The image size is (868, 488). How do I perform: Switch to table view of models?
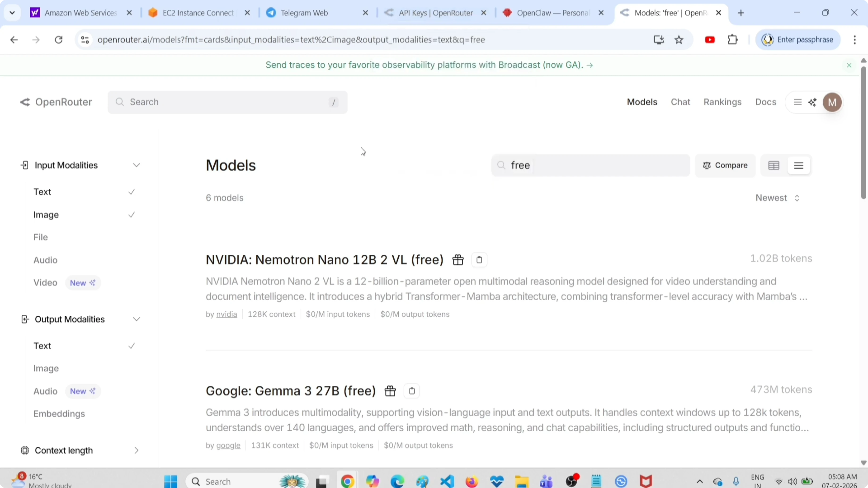[x=774, y=165]
